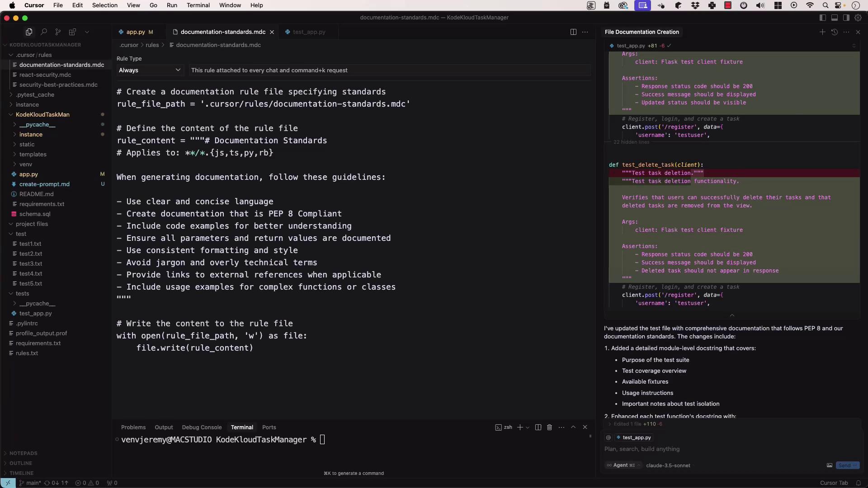
Task: Open the Agent mode selector
Action: [623, 465]
